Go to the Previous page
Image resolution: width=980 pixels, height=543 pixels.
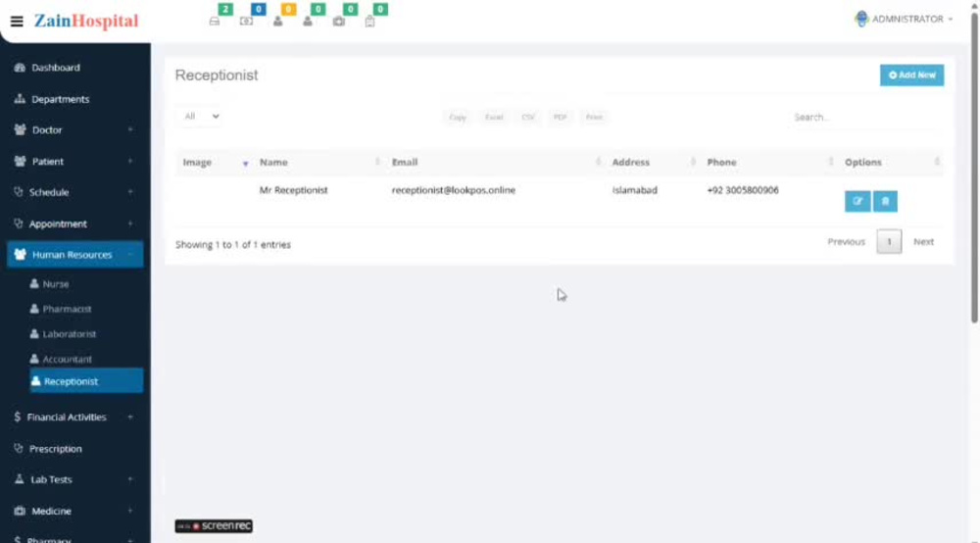tap(847, 242)
